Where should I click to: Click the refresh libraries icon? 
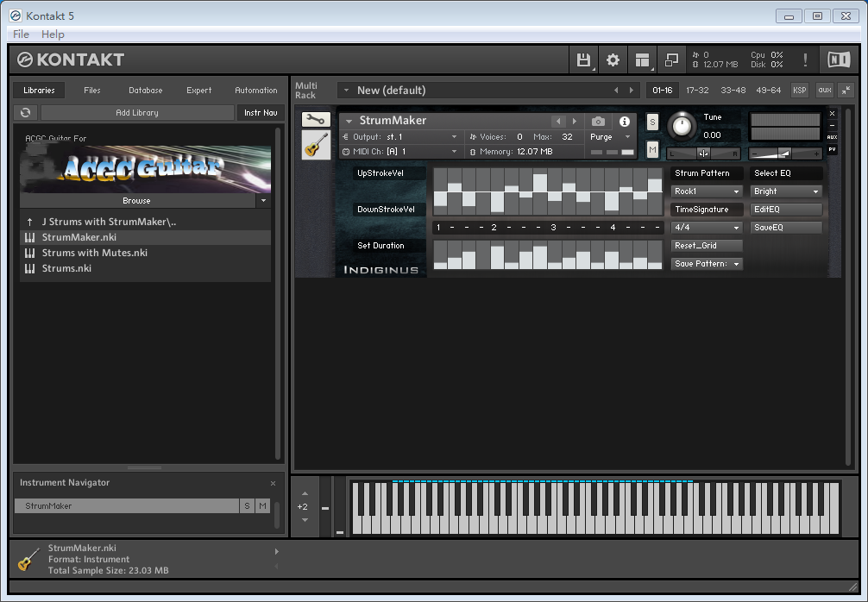click(26, 112)
